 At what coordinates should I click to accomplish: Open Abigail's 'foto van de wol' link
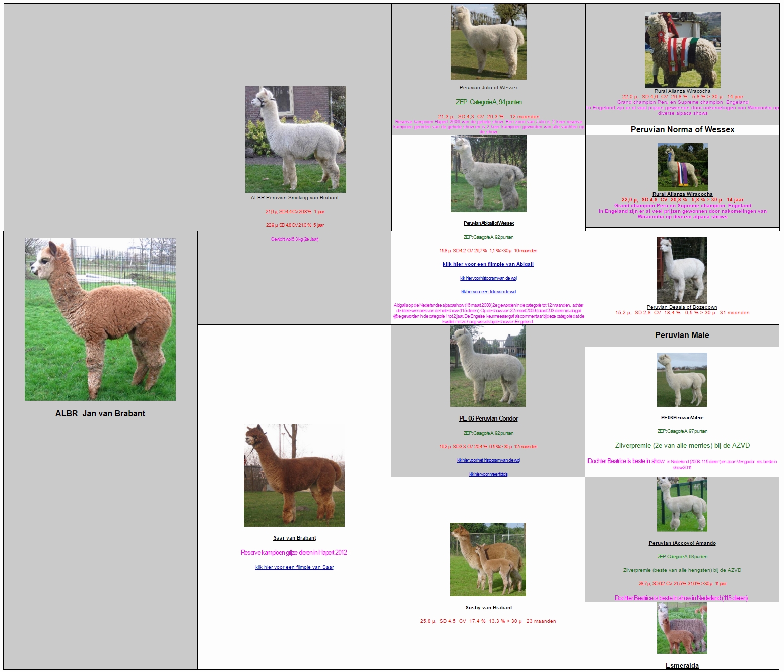tap(488, 292)
